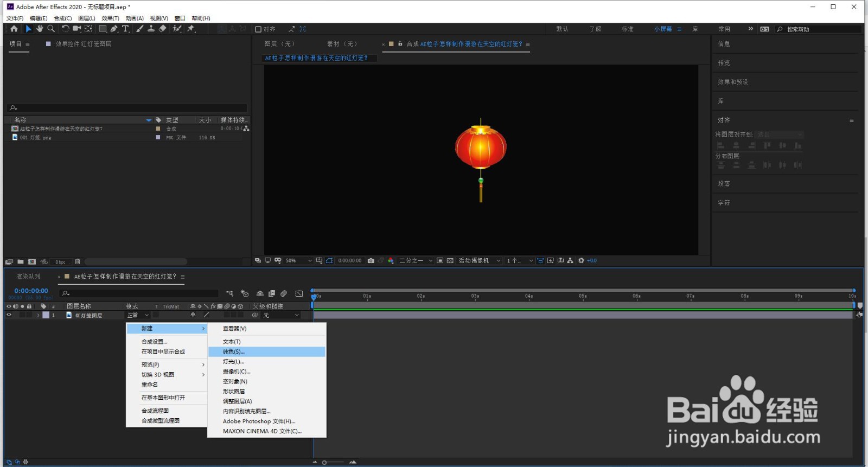The image size is (868, 467).
Task: Open the 活动摄像机 camera view dropdown
Action: (x=480, y=261)
